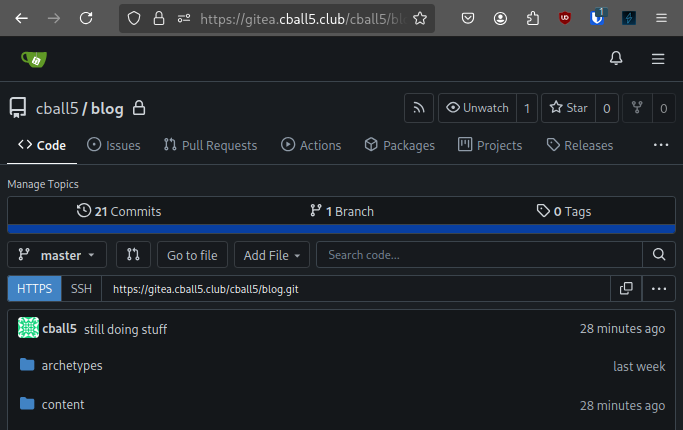
Task: View the 21 Commits history
Action: (x=119, y=211)
